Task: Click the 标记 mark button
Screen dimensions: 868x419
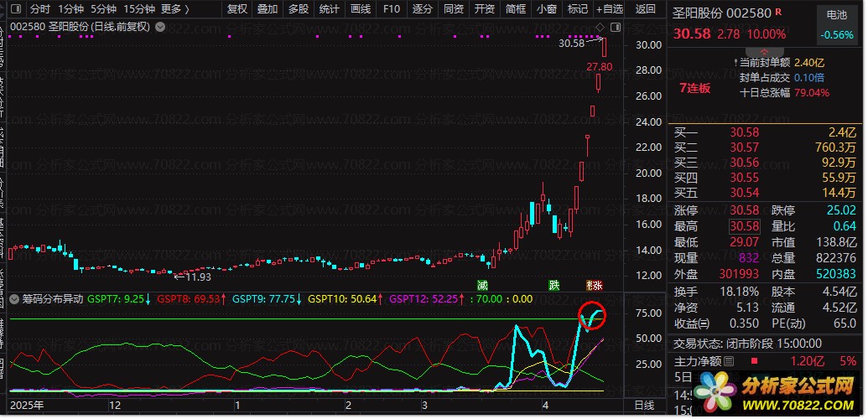Action: pos(577,9)
